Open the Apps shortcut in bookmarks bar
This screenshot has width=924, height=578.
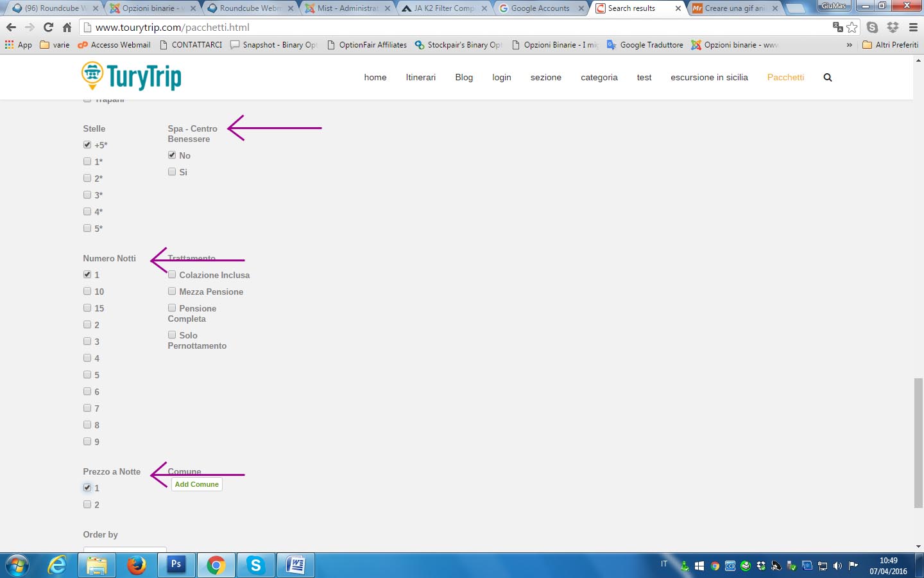click(19, 45)
